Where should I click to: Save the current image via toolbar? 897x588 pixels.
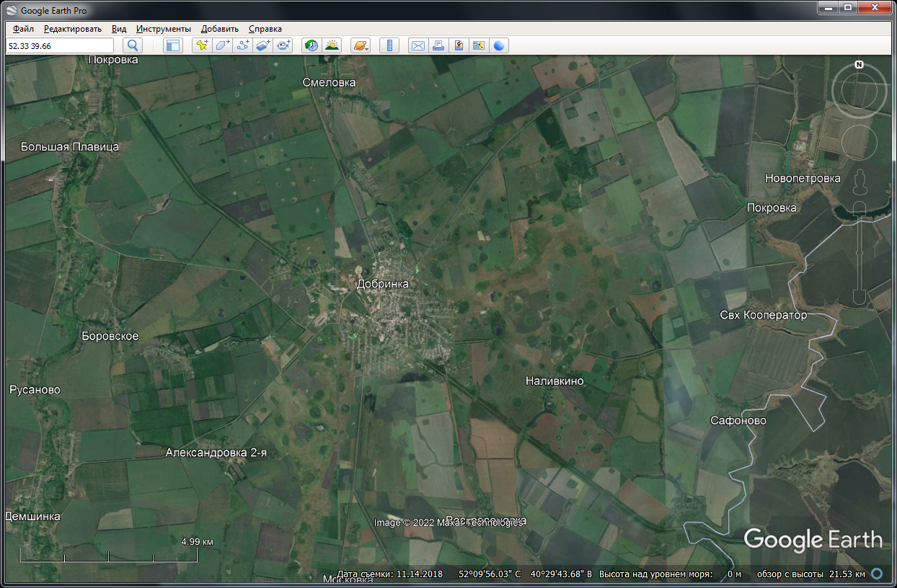tap(459, 45)
